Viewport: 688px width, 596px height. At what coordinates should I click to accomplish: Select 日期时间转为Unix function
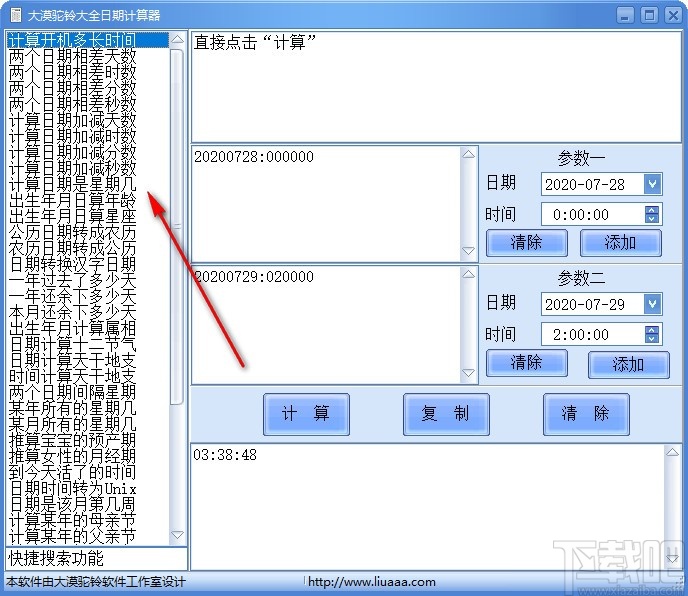tap(88, 489)
